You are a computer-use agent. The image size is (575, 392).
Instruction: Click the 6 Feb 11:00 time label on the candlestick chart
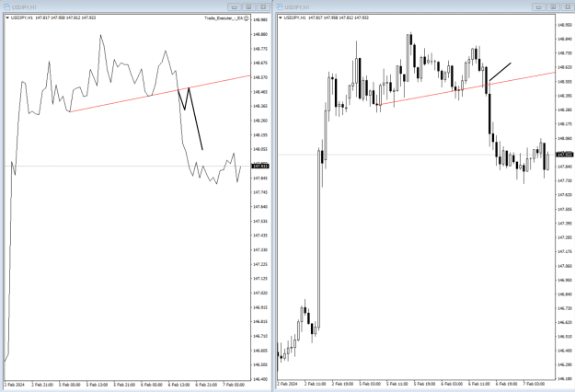(479, 384)
